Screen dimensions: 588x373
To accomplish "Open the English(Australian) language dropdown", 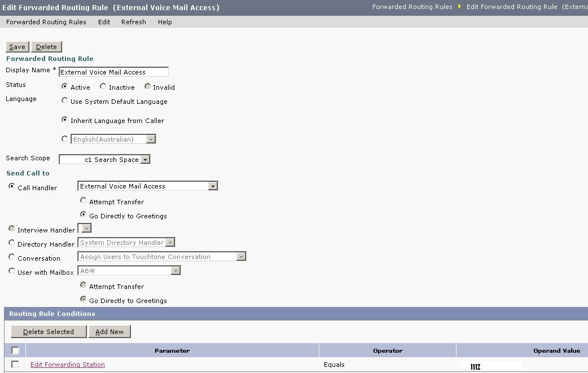I will (113, 139).
